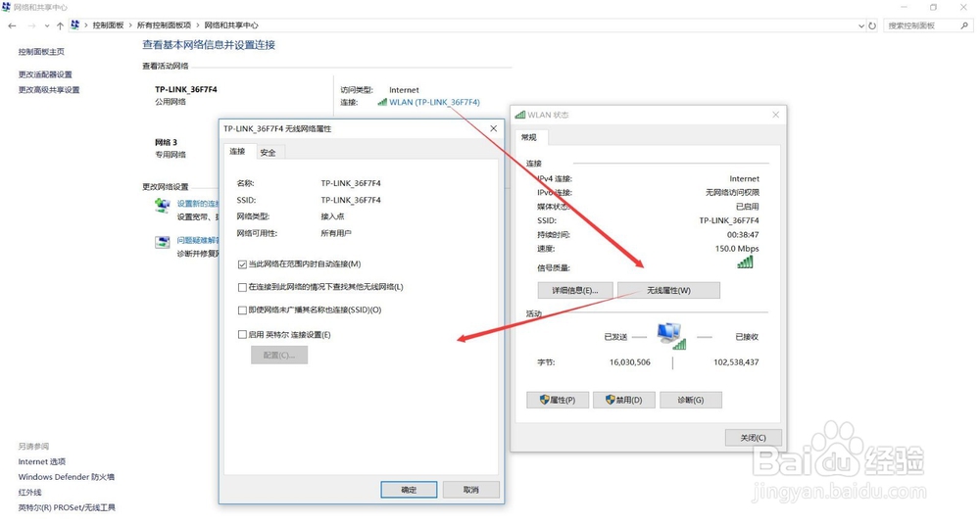Screen dimensions: 980x525
Task: Go back with the Back arrow
Action: [12, 25]
